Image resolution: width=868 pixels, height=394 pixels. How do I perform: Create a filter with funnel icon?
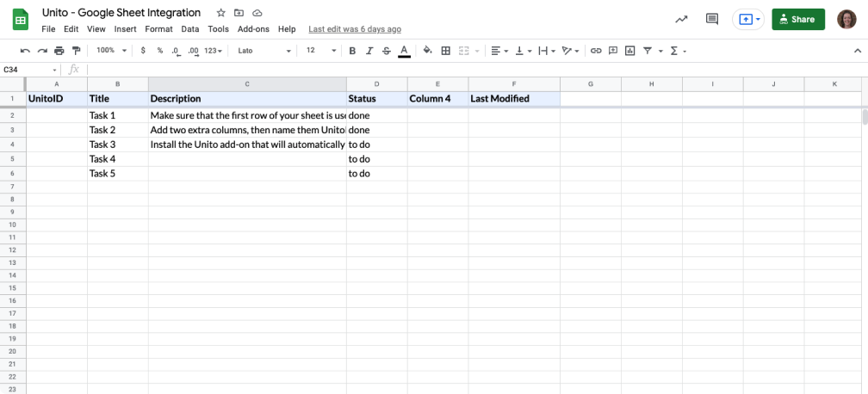click(648, 51)
